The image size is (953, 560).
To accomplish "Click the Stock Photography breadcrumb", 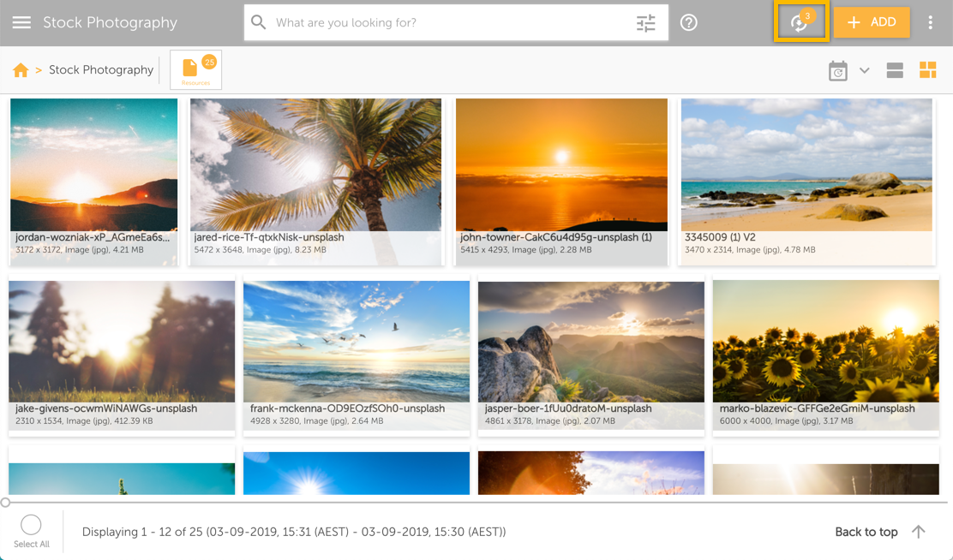I will pos(101,70).
